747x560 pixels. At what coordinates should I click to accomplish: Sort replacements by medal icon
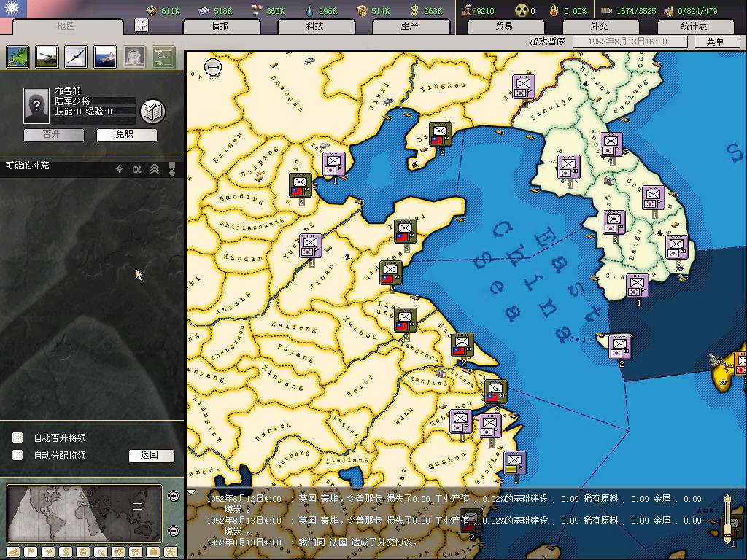tap(172, 169)
